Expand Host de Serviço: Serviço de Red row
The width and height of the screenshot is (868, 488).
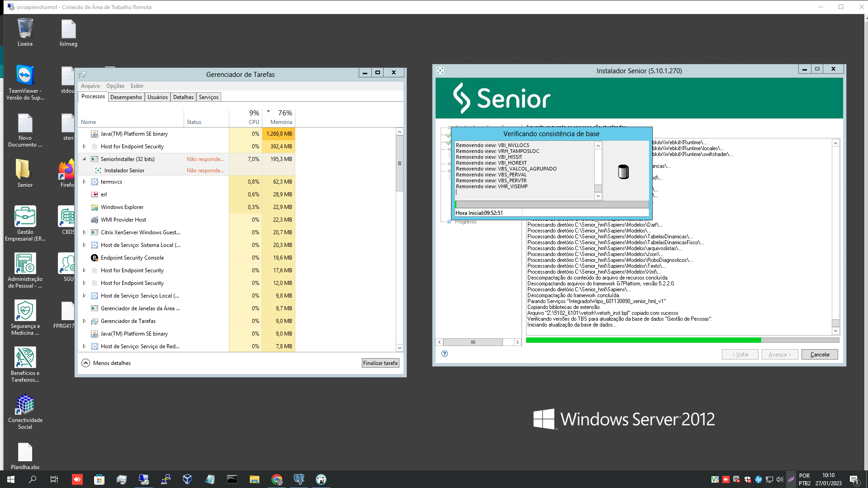[x=84, y=346]
